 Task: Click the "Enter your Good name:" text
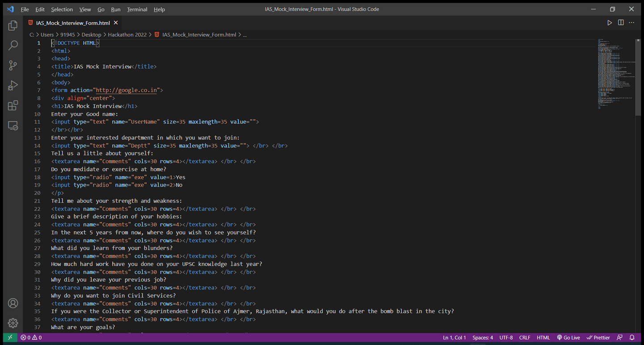coord(85,114)
